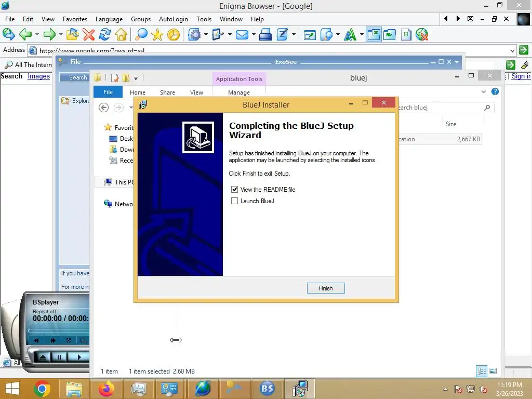Click the globe new-window icon in toolbar
Image resolution: width=532 pixels, height=399 pixels.
(x=8, y=34)
